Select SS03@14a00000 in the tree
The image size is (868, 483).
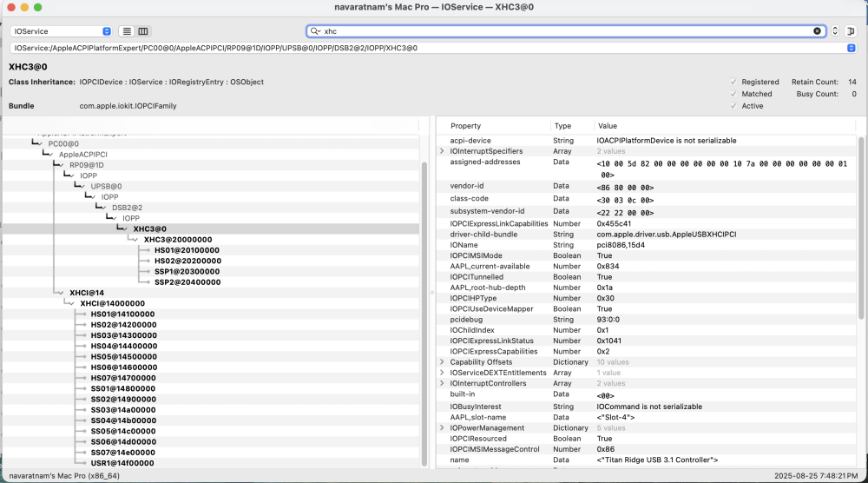click(x=123, y=410)
